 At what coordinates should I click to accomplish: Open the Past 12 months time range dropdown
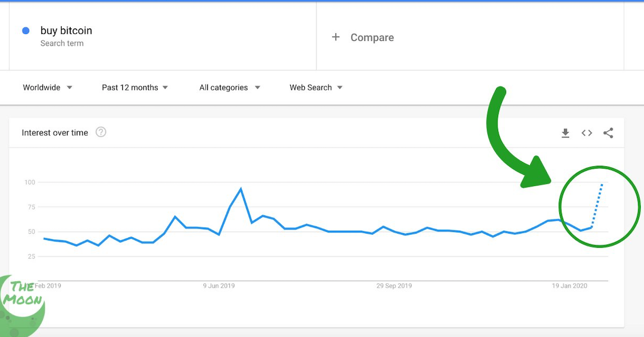135,87
